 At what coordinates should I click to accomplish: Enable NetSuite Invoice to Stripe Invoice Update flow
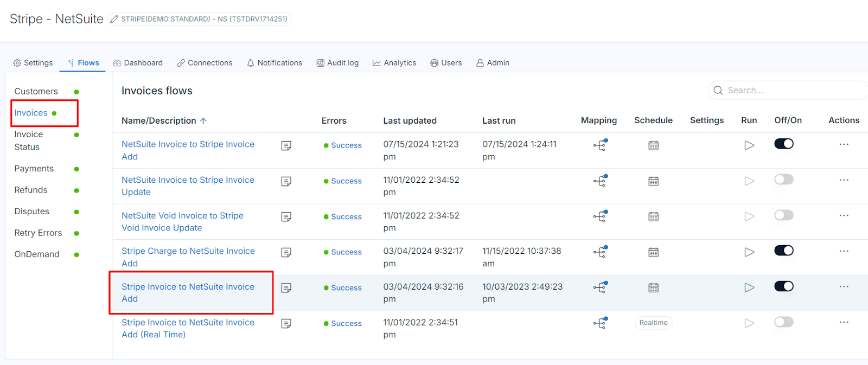pos(784,180)
